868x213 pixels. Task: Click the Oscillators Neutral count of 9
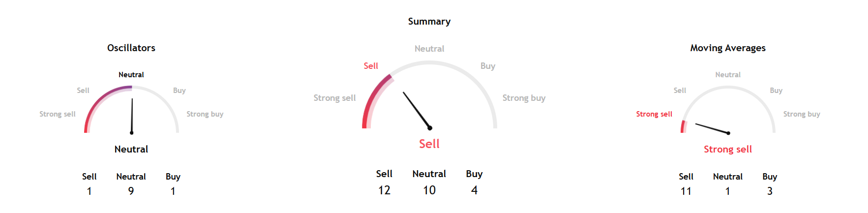tap(131, 191)
